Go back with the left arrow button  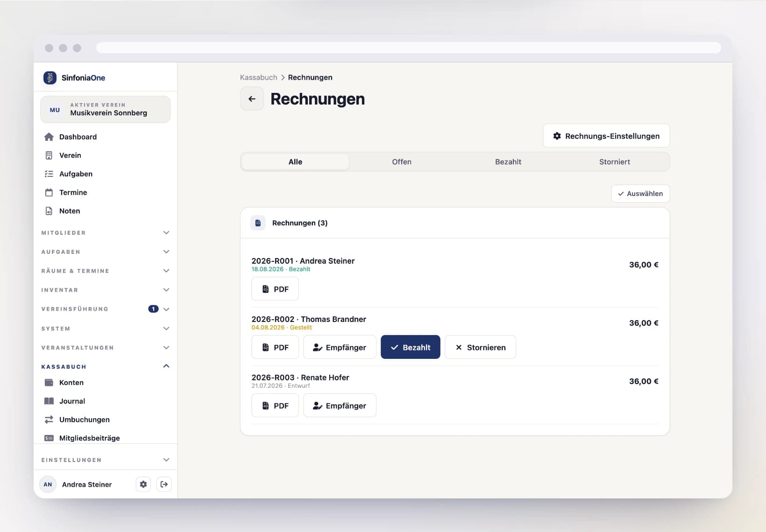pos(252,99)
